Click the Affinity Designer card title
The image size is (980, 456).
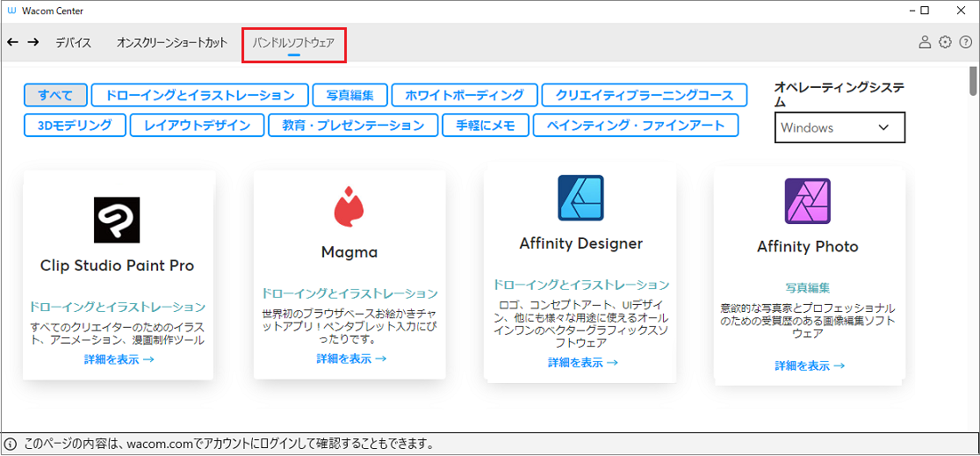[x=580, y=243]
